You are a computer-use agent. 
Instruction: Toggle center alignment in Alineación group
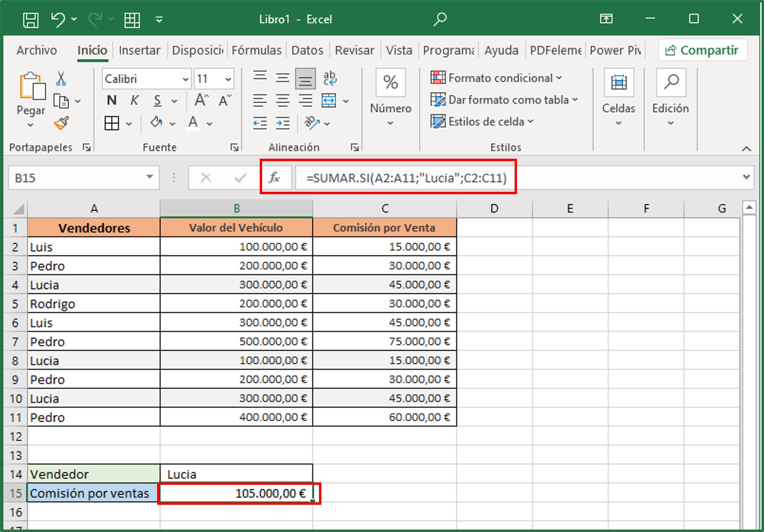click(x=282, y=100)
